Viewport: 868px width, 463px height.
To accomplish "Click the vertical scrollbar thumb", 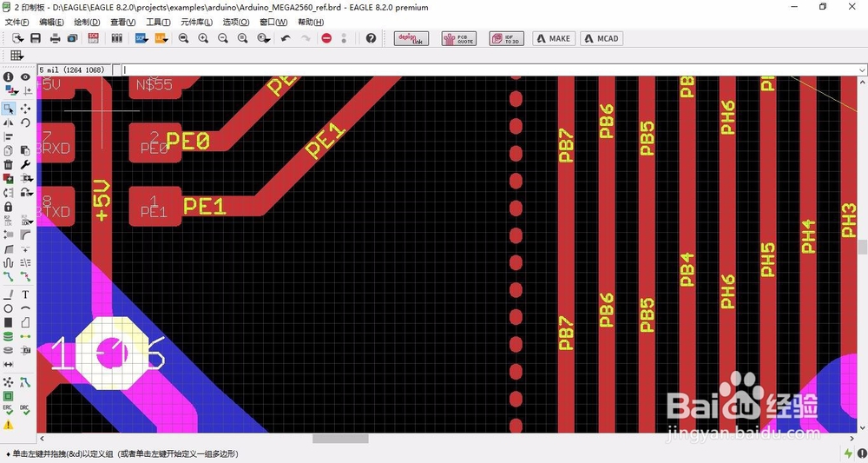I will click(x=862, y=247).
